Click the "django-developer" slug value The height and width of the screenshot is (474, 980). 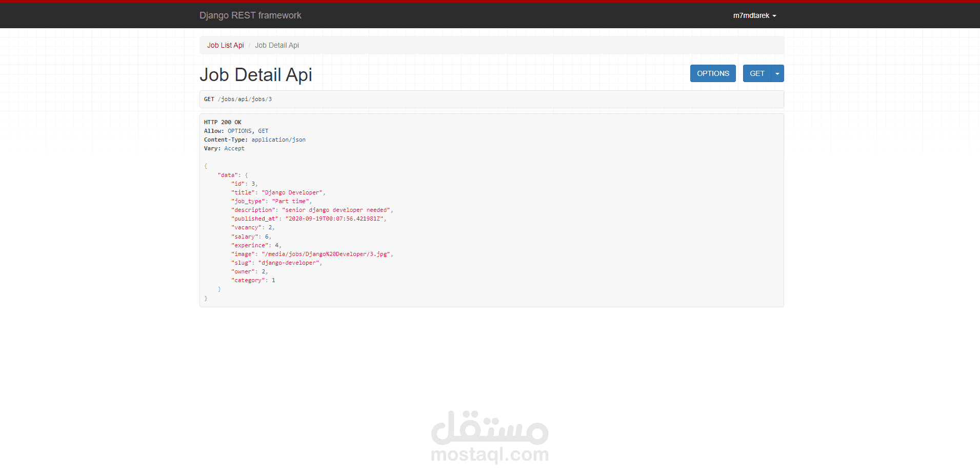tap(289, 263)
